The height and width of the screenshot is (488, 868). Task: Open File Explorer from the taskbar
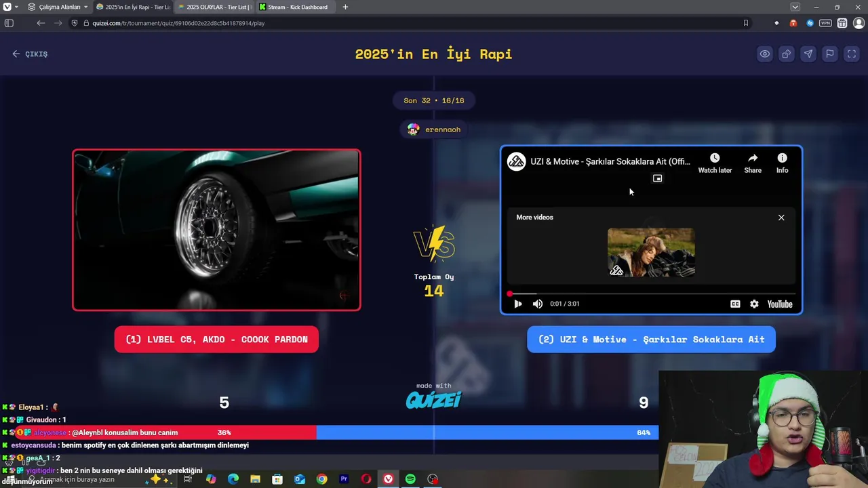click(255, 479)
